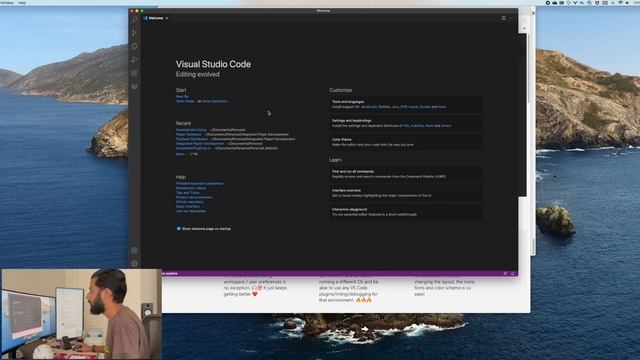Viewport: 640px width, 360px height.
Task: Click Join our Newsletter link
Action: click(x=191, y=211)
